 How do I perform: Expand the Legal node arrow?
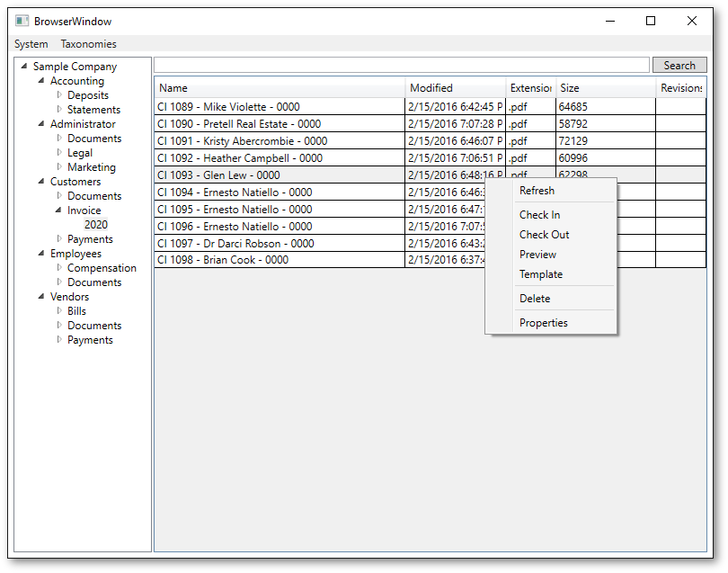pos(59,152)
